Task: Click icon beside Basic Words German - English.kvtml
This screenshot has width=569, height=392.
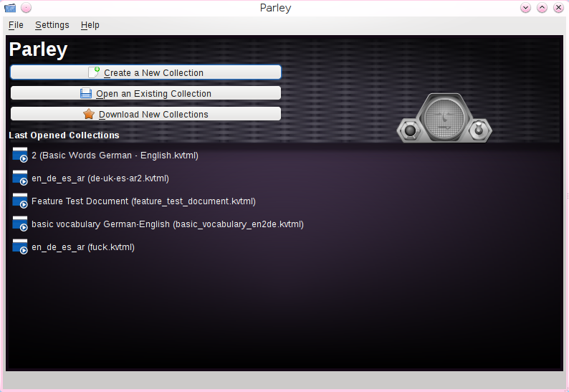Action: click(20, 155)
